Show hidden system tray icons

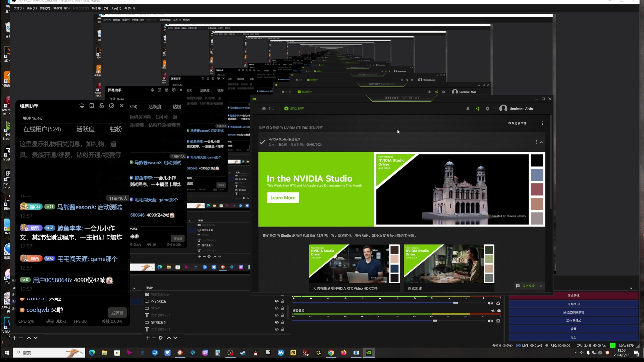click(x=576, y=353)
